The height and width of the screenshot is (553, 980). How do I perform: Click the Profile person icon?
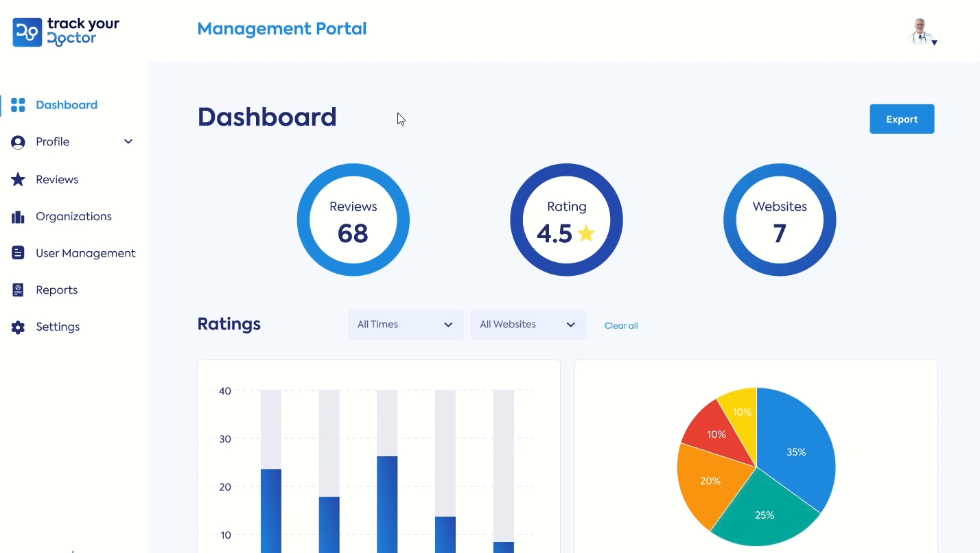pos(18,142)
